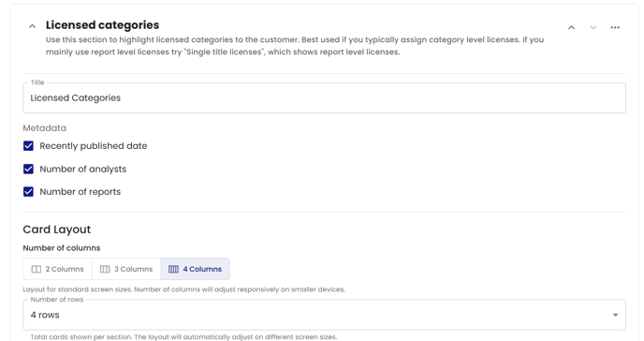Screen dimensions: 644x341
Task: Click the Number of analysts label text
Action: tap(83, 169)
